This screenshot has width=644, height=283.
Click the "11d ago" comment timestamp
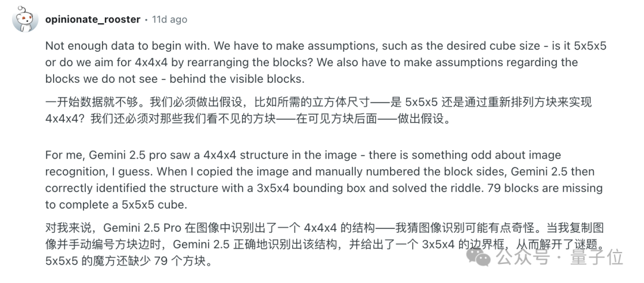coord(169,19)
